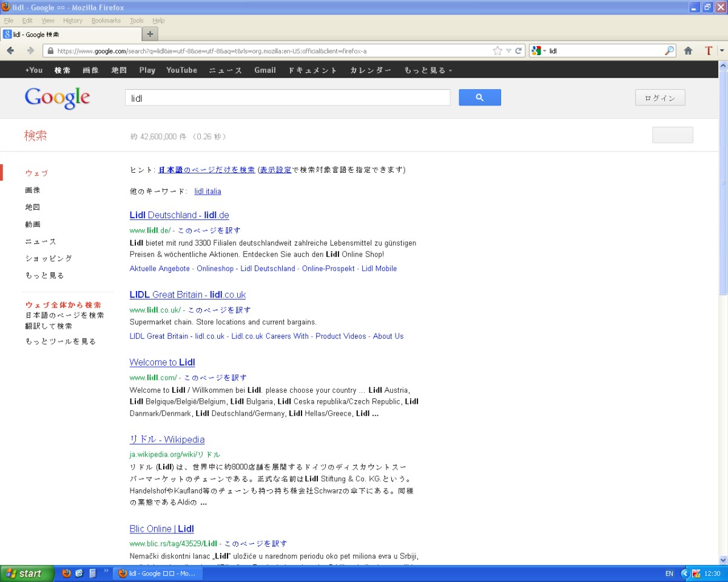Go back using the browser back arrow

pyautogui.click(x=10, y=51)
